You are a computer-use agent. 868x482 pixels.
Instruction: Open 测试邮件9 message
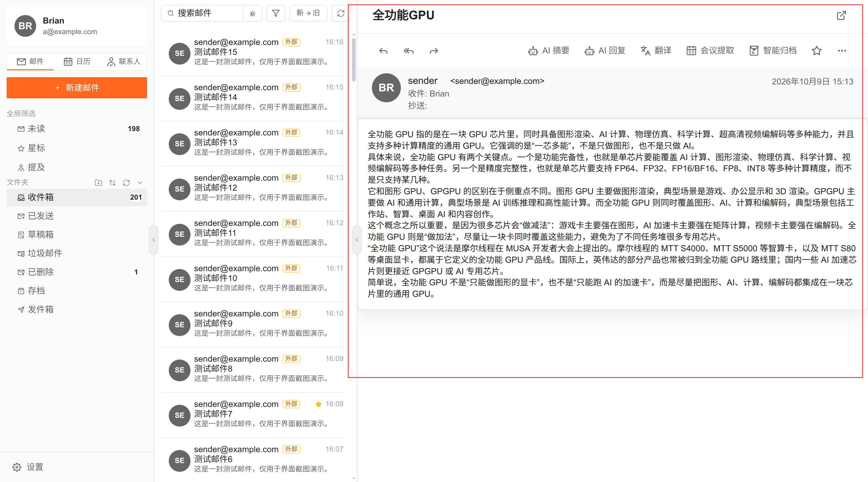pyautogui.click(x=253, y=325)
